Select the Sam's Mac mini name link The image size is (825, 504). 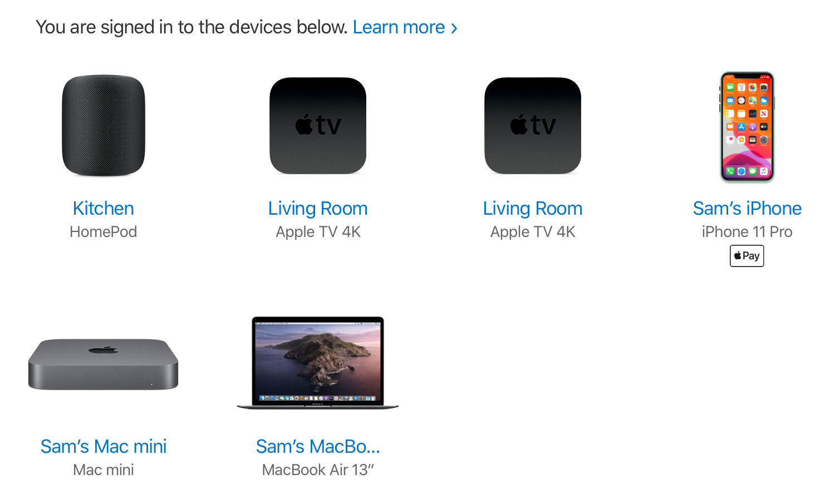click(x=104, y=447)
